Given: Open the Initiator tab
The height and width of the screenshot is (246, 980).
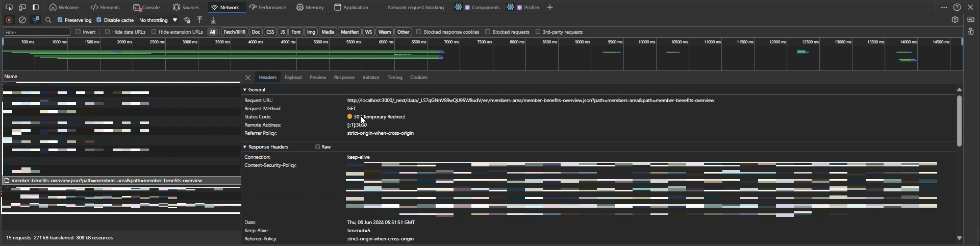Looking at the screenshot, I should tap(371, 78).
